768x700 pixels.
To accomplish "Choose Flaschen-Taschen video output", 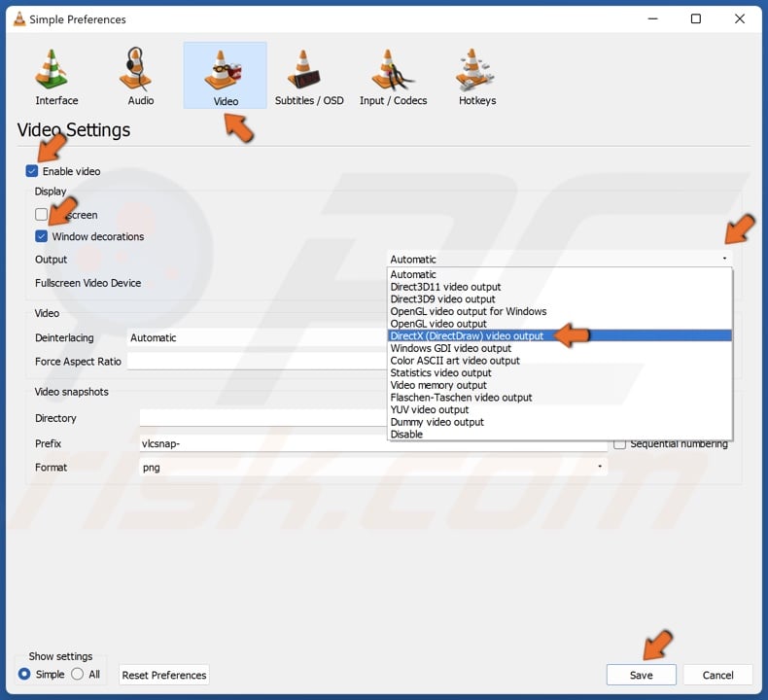I will click(560, 398).
